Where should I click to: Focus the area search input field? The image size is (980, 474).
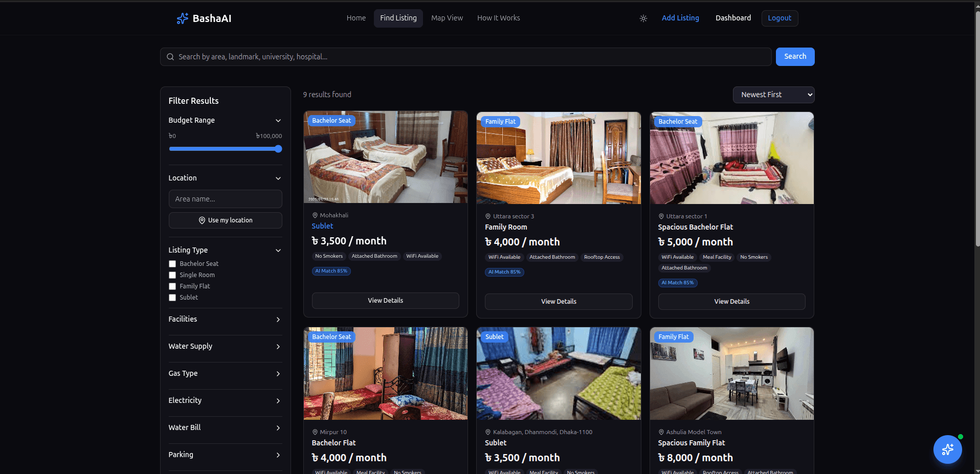point(465,57)
